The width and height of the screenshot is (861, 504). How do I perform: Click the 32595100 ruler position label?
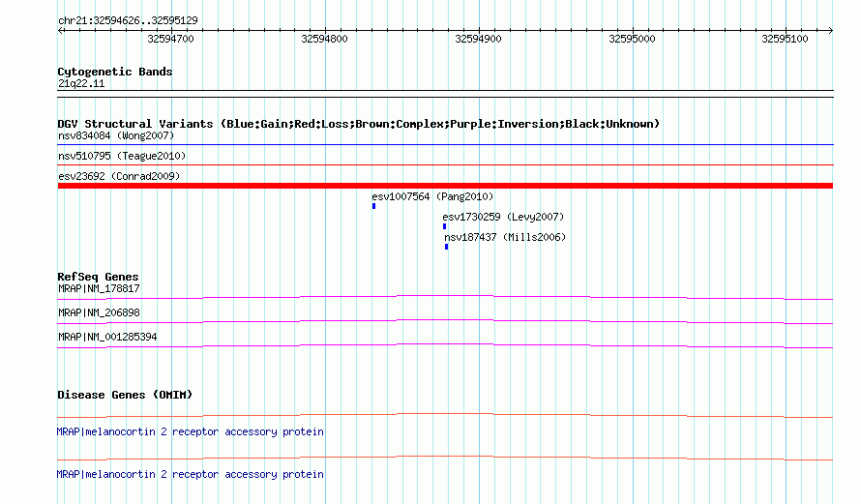coord(785,39)
